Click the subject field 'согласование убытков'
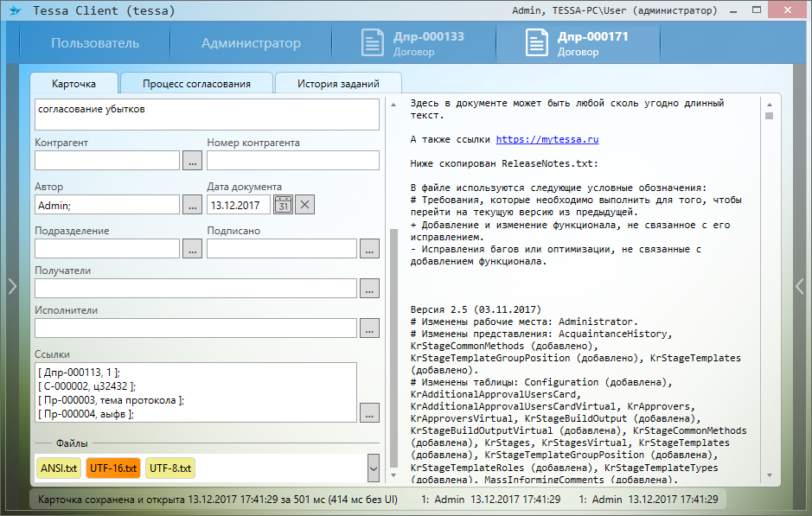The image size is (812, 516). pos(208,114)
